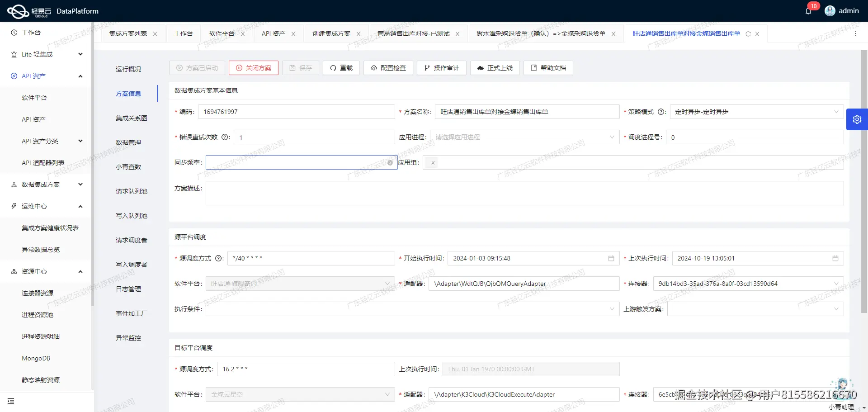Click the admin user avatar
868x412 pixels.
click(830, 11)
